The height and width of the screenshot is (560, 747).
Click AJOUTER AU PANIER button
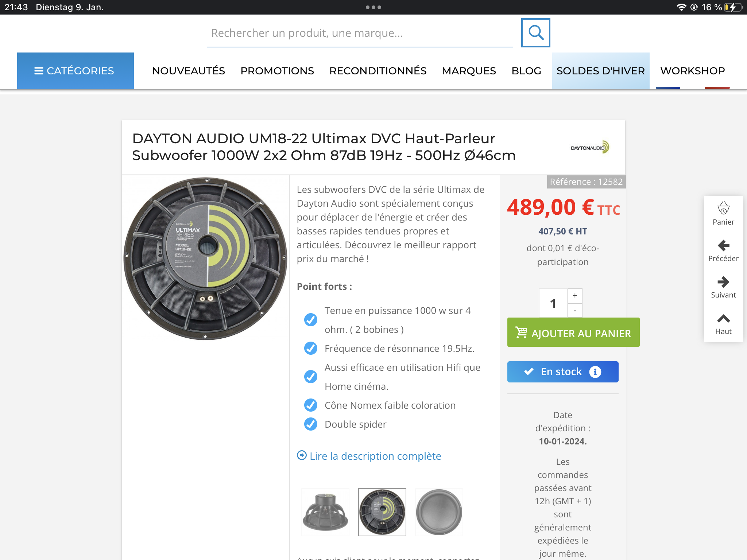tap(573, 332)
